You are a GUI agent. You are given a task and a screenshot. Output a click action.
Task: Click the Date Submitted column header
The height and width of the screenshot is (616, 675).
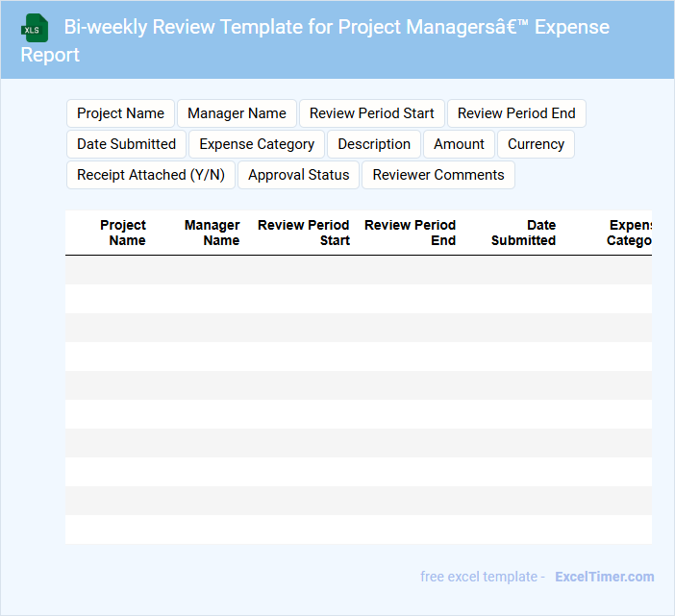coord(523,233)
